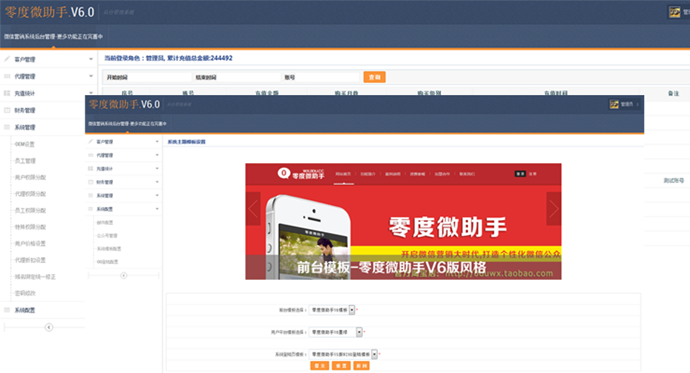Screen dimensions: 690x373
Task: Select OEM设置 in back window submenu
Action: [x=25, y=144]
